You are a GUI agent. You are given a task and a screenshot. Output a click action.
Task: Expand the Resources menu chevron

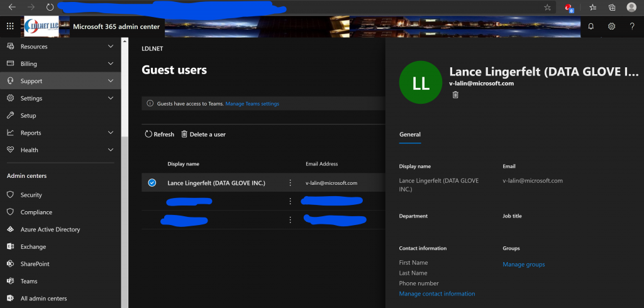pos(111,47)
